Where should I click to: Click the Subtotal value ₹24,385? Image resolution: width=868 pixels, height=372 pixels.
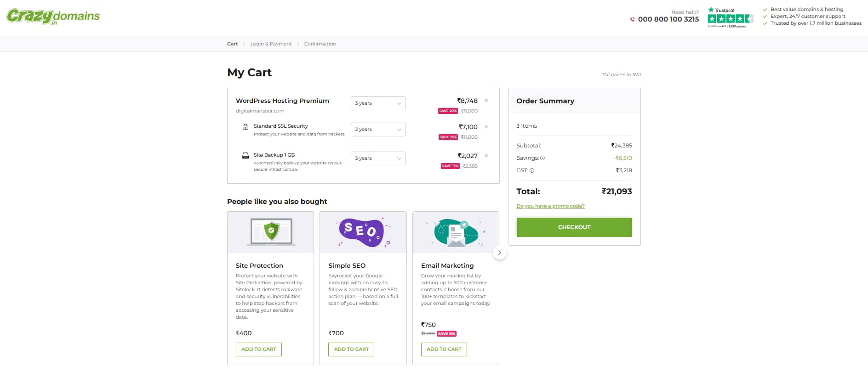[x=622, y=146]
